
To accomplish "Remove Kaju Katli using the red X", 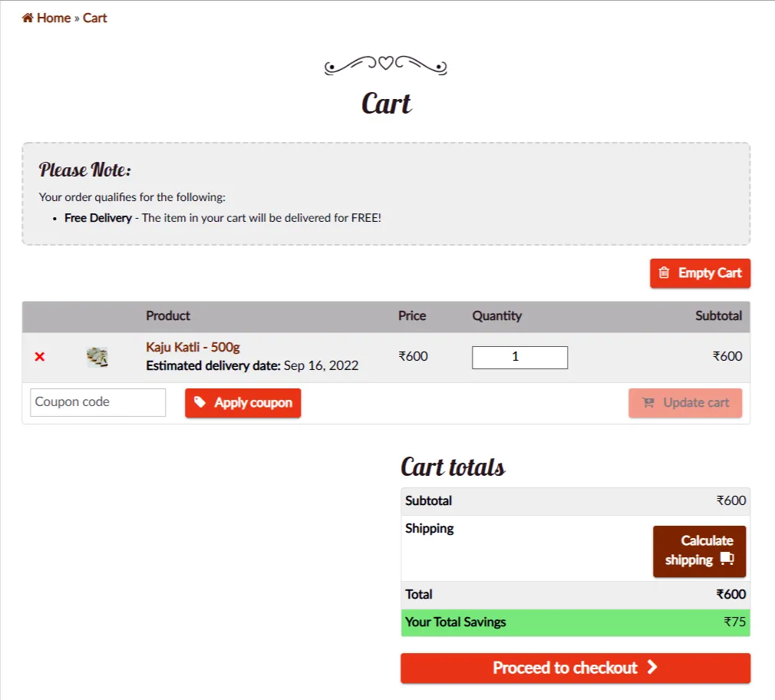I will pos(40,357).
